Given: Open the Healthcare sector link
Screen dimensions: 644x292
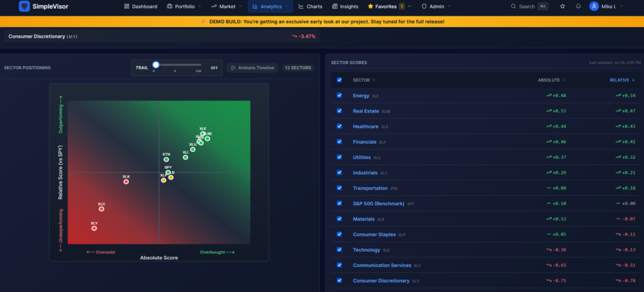Looking at the screenshot, I should tap(365, 126).
